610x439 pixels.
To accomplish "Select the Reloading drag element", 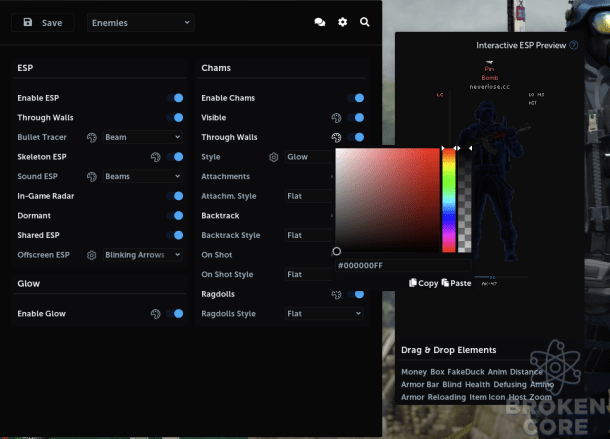I will (x=447, y=397).
